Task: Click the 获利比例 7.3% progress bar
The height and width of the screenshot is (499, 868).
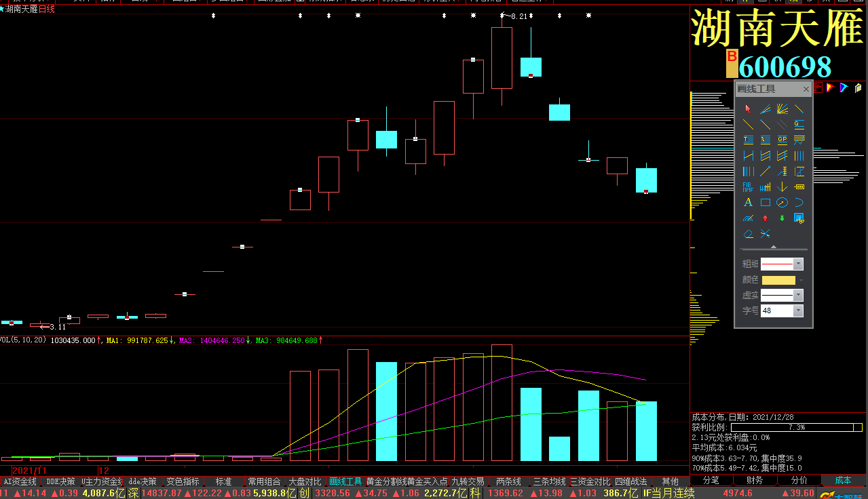Action: point(797,428)
